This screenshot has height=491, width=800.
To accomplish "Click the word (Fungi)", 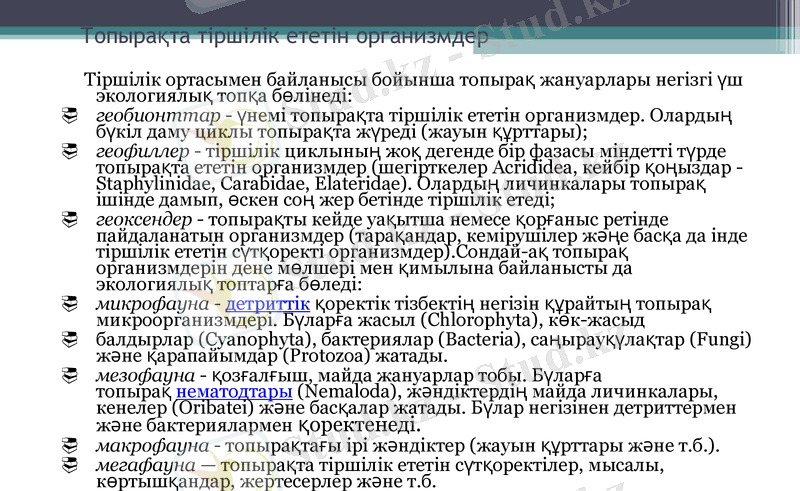I will 720,339.
